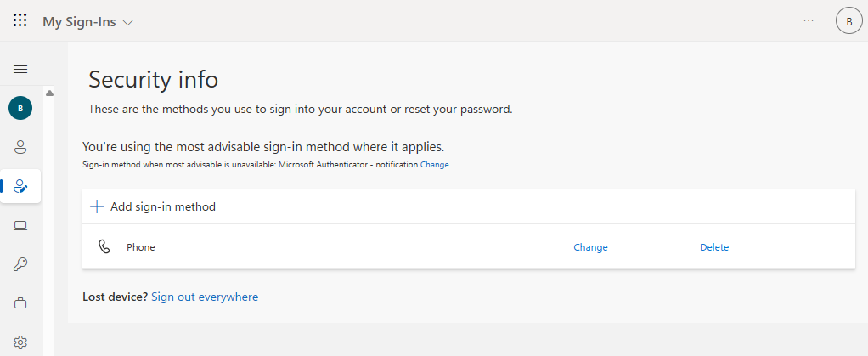Delete the Phone sign-in method
Image resolution: width=868 pixels, height=356 pixels.
click(x=713, y=247)
